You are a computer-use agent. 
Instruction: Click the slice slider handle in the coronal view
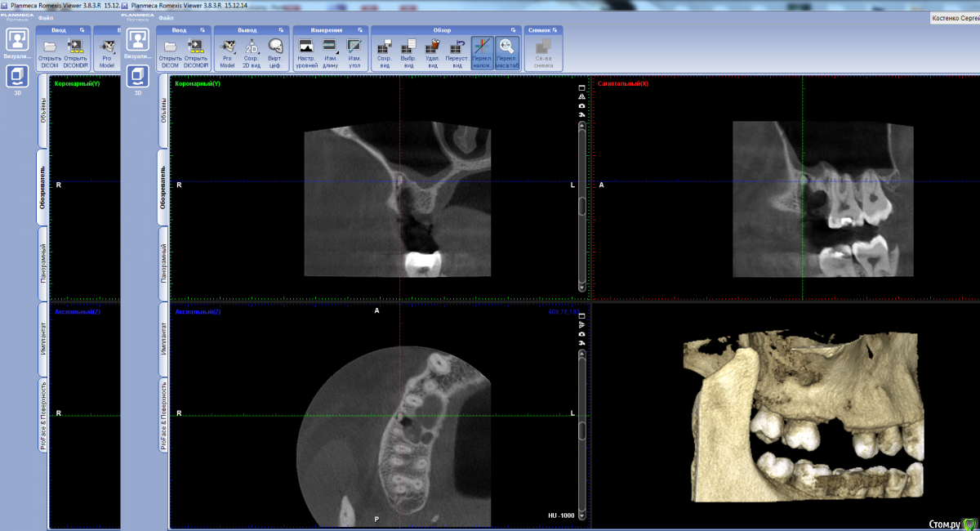[581, 206]
